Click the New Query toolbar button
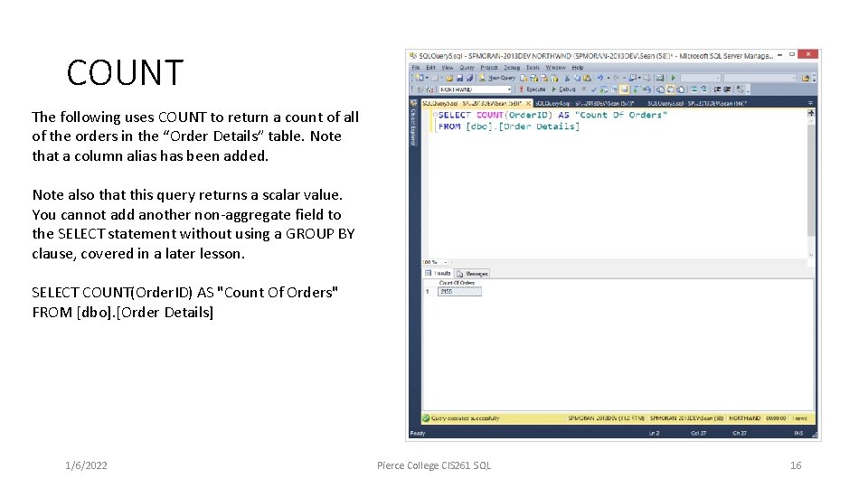This screenshot has height=488, width=868. 497,78
